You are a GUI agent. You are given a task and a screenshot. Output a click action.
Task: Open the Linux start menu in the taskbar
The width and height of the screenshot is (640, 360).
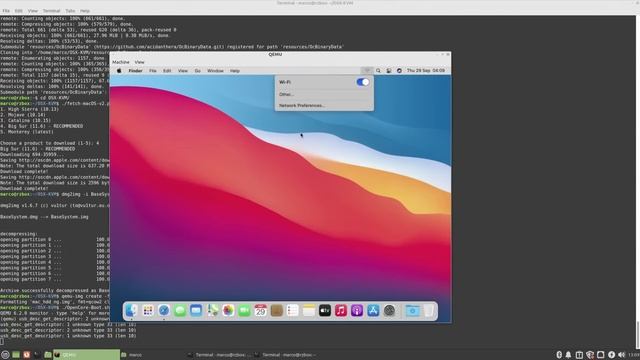[5, 355]
